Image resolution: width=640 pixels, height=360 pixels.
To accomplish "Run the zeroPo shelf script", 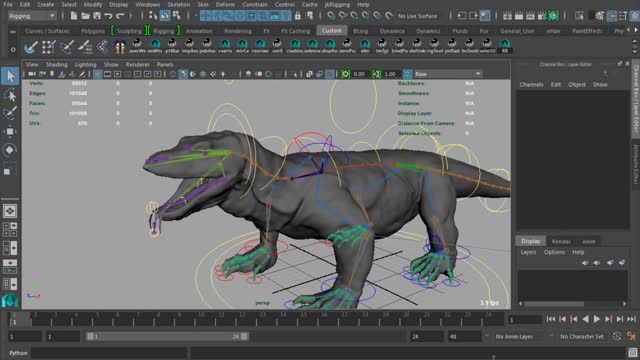I will (x=347, y=46).
